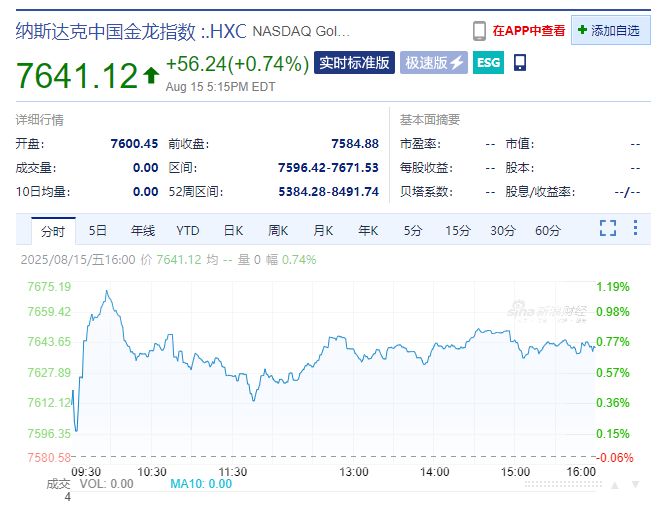Click the index title 纳斯达克中国金龙指数
Screen dimensions: 657x508
(x=106, y=31)
